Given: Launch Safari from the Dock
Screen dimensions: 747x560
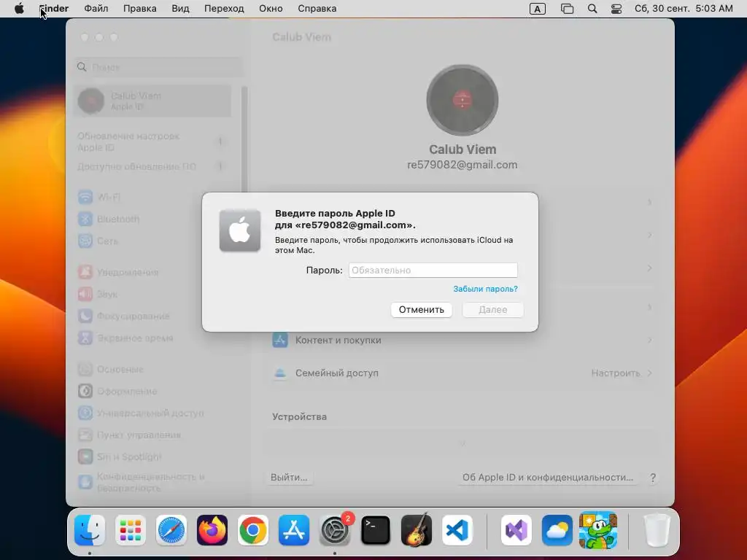Looking at the screenshot, I should click(x=171, y=530).
